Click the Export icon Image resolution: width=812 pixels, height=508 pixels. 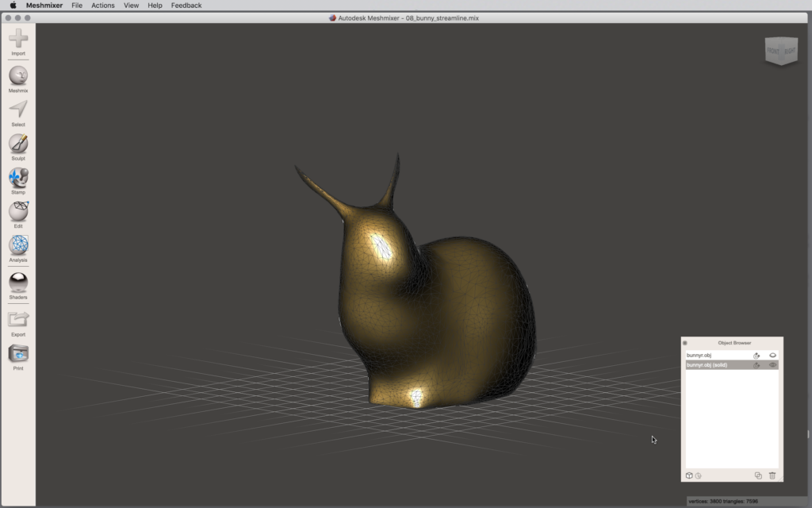point(17,319)
